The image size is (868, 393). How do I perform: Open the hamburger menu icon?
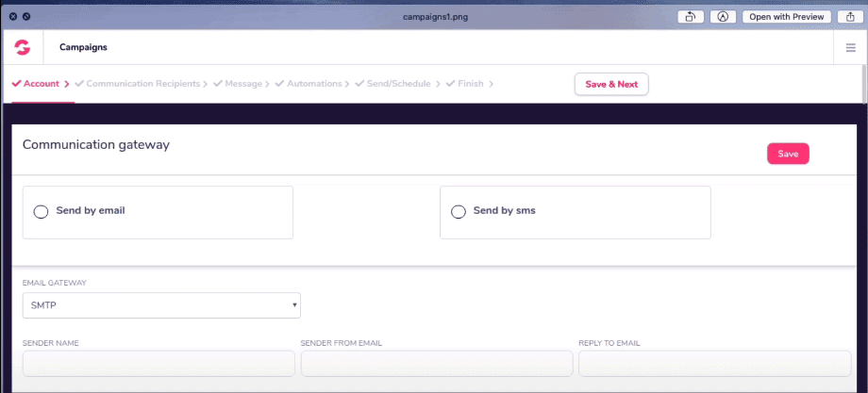point(851,47)
